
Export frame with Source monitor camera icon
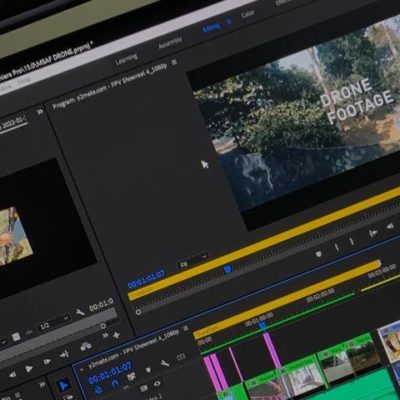point(86,347)
